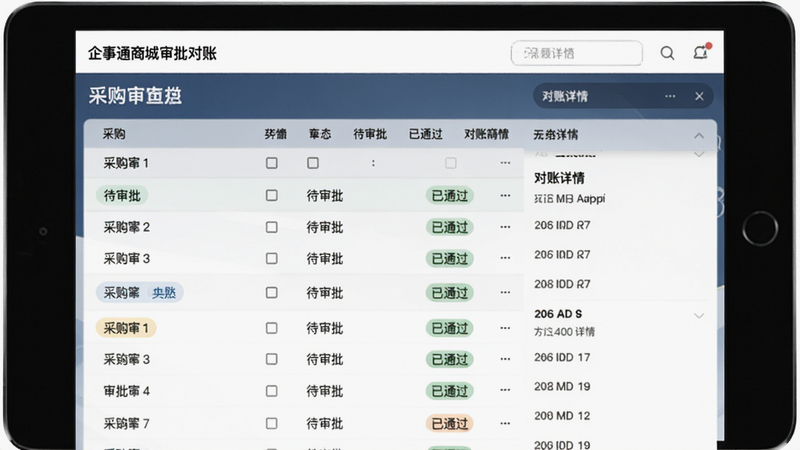
Task: Select 采购审 2 row name
Action: (x=127, y=227)
